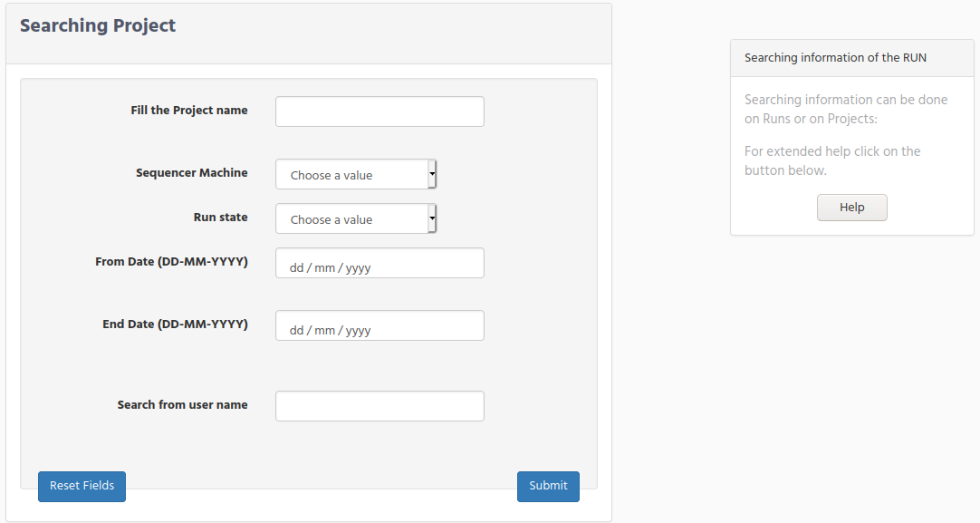This screenshot has height=523, width=980.
Task: Focus the Search from user name field
Action: tap(380, 406)
